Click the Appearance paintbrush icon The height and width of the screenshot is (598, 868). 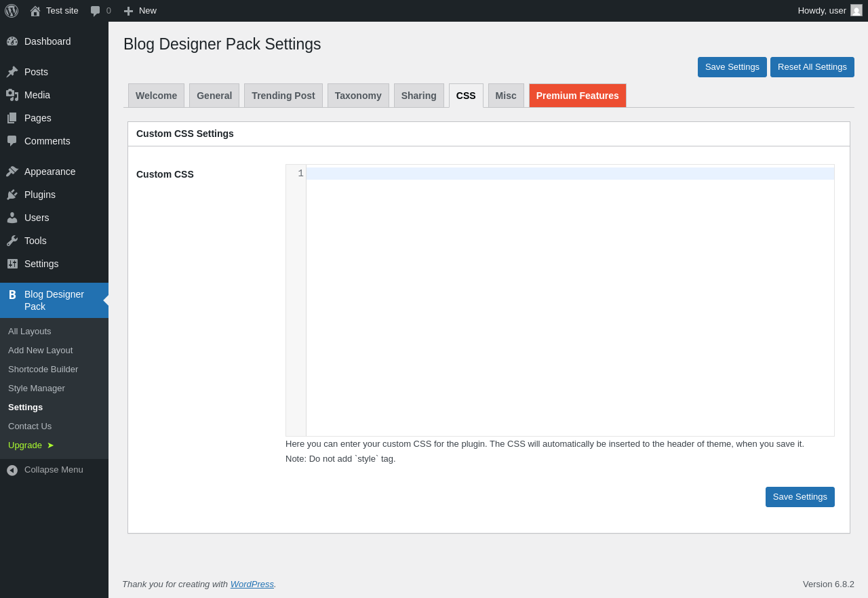[x=12, y=172]
